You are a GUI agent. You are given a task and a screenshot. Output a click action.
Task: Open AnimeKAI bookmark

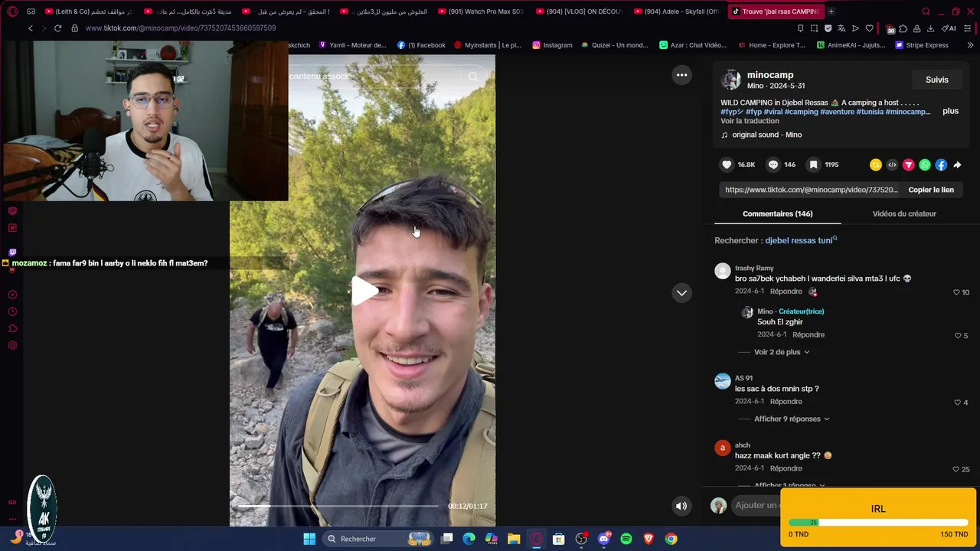point(851,45)
